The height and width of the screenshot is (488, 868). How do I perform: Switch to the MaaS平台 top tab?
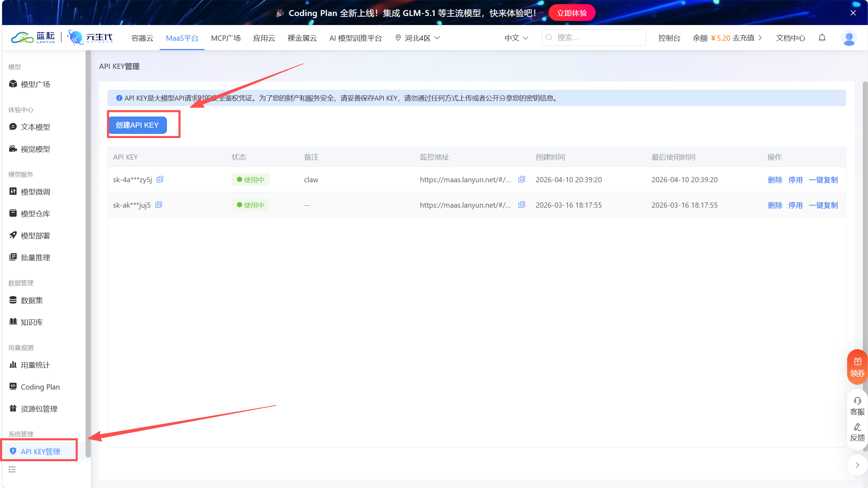pyautogui.click(x=182, y=38)
